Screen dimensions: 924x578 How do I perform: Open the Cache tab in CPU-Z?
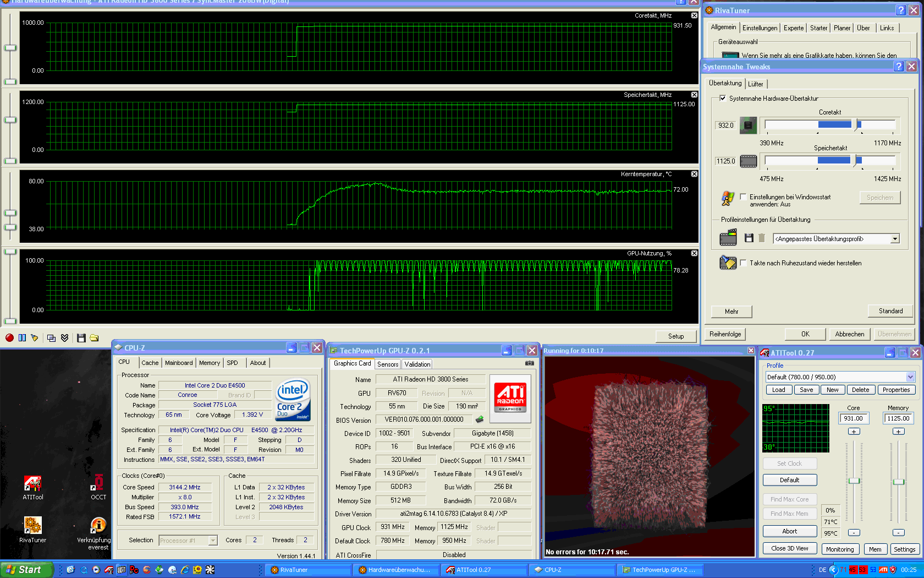(150, 363)
